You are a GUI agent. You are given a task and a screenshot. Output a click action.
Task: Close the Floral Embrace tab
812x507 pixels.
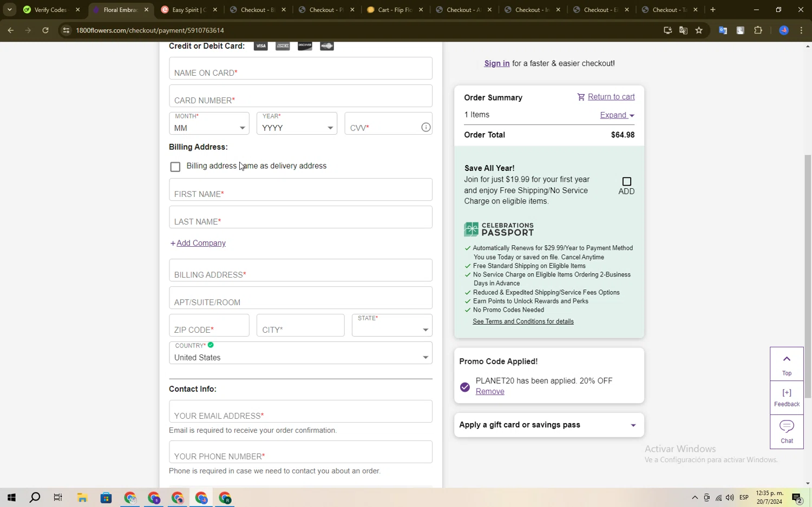[146, 10]
